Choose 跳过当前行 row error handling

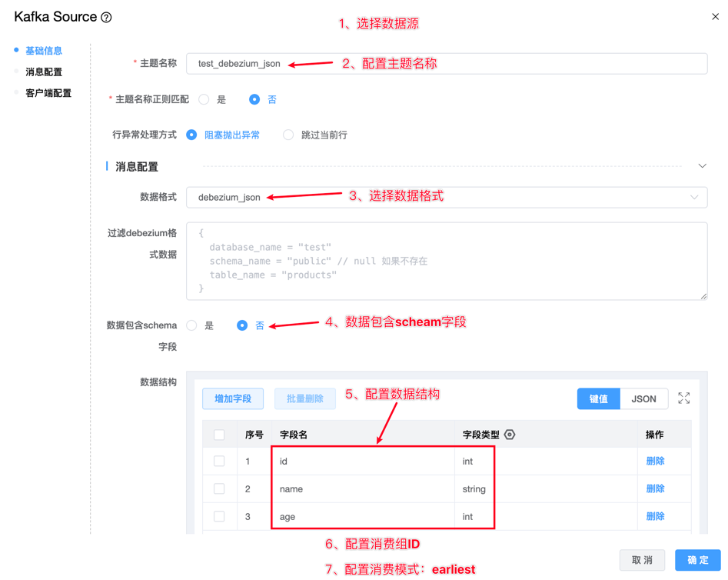288,135
